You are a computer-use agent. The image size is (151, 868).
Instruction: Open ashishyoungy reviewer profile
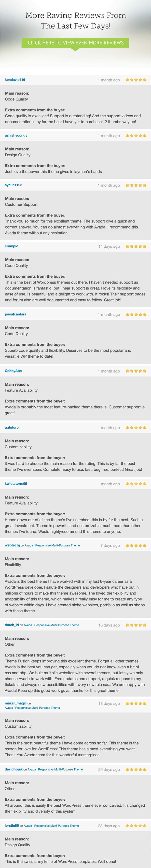(16, 136)
